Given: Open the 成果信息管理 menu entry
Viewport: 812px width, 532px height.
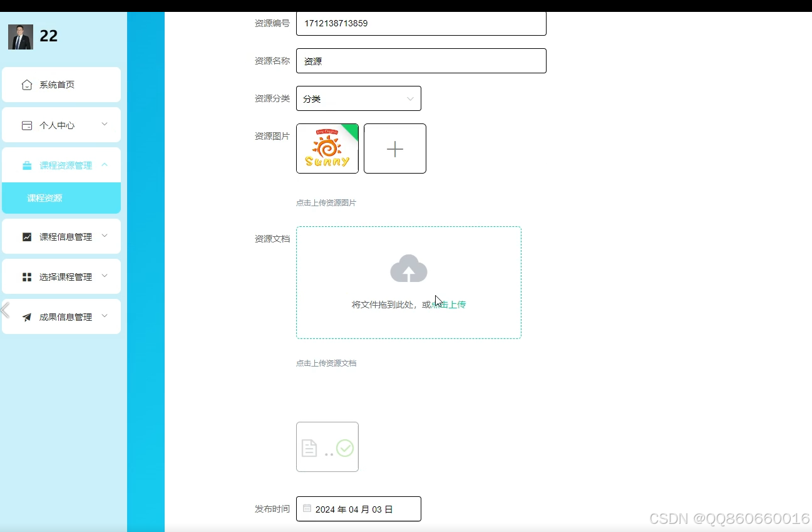Looking at the screenshot, I should [x=61, y=316].
